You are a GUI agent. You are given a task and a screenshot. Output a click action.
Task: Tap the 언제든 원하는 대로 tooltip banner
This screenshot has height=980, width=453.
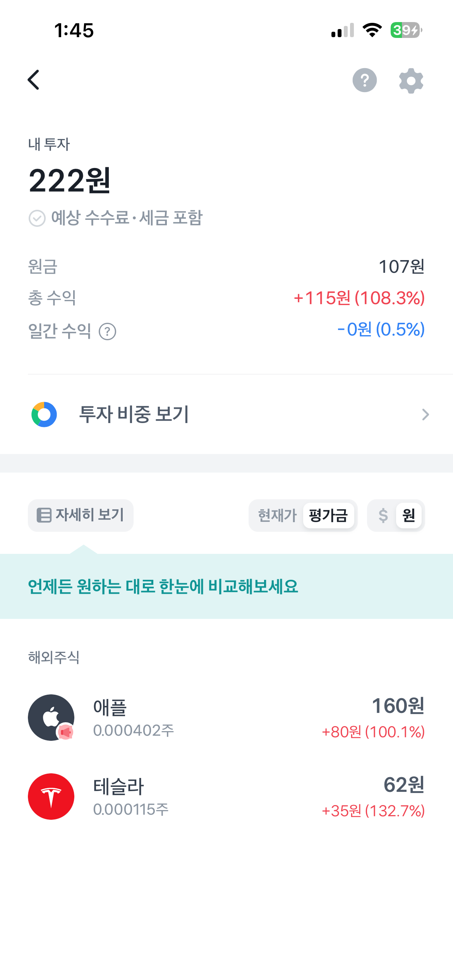click(226, 586)
